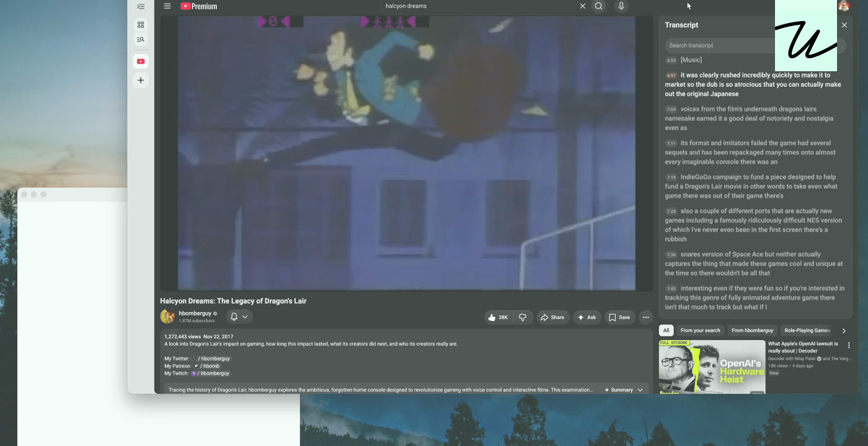Open notification bell dropdown for hbomberguy
The height and width of the screenshot is (446, 868).
[239, 317]
